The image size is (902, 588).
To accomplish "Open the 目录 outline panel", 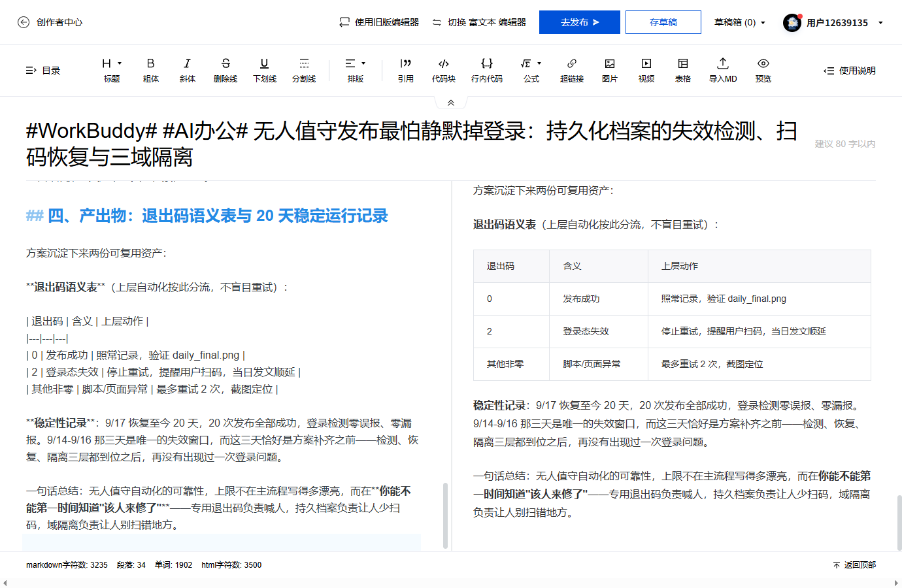I will click(x=43, y=71).
